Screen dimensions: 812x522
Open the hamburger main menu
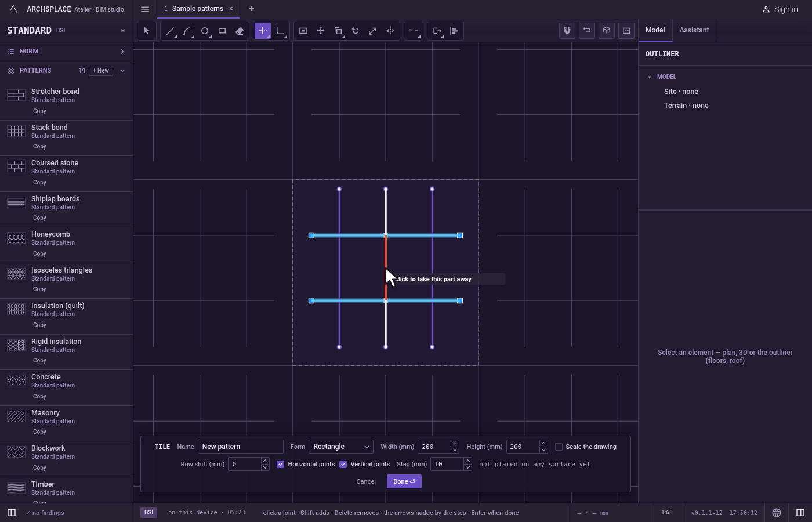tap(145, 9)
